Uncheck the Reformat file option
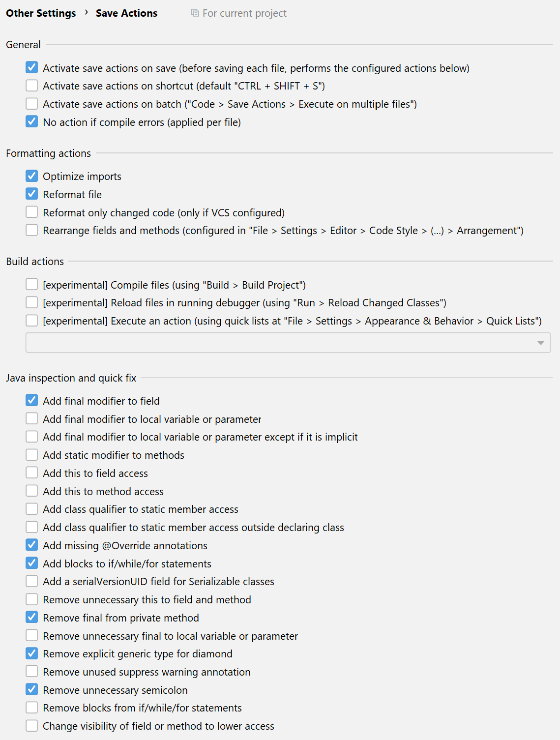The width and height of the screenshot is (560, 740). pos(32,194)
